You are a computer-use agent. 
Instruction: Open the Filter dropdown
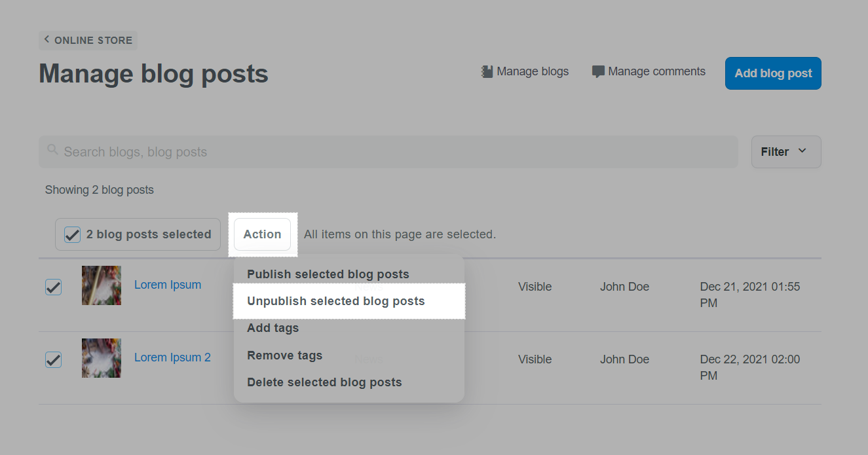click(786, 152)
